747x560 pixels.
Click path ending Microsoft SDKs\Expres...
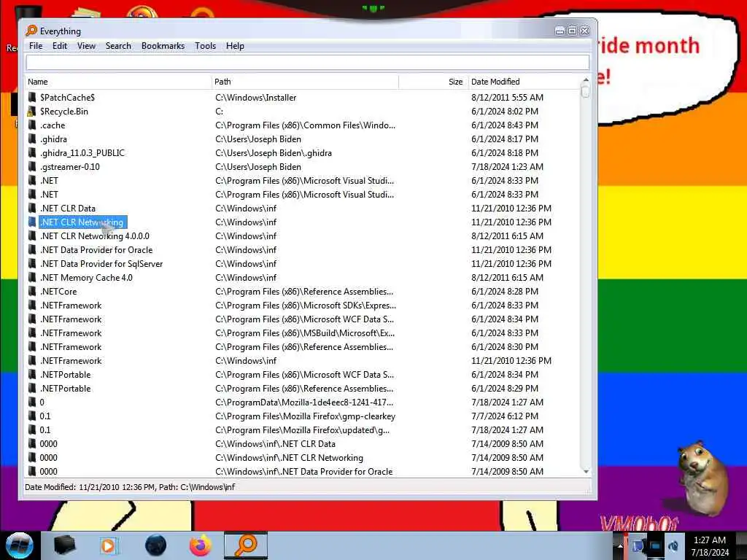(x=306, y=305)
